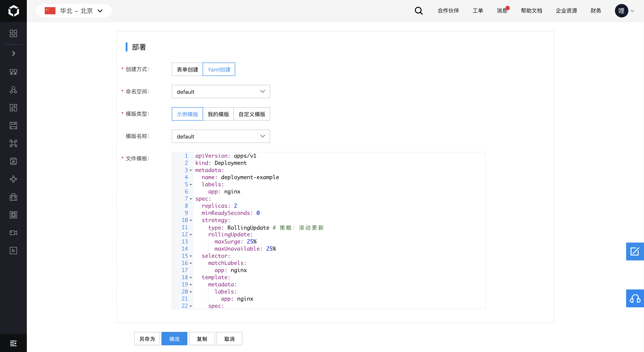The height and width of the screenshot is (352, 644).
Task: Click the 复制 button
Action: pyautogui.click(x=202, y=339)
